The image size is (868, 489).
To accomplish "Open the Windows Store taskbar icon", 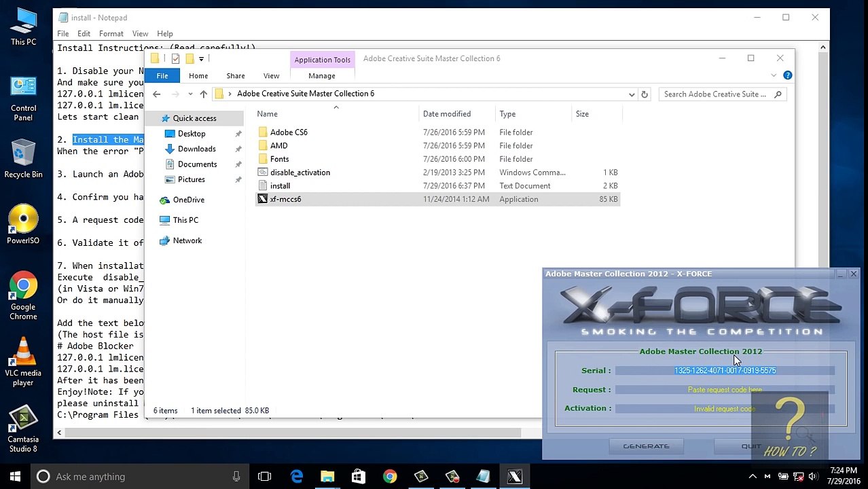I will tap(358, 477).
